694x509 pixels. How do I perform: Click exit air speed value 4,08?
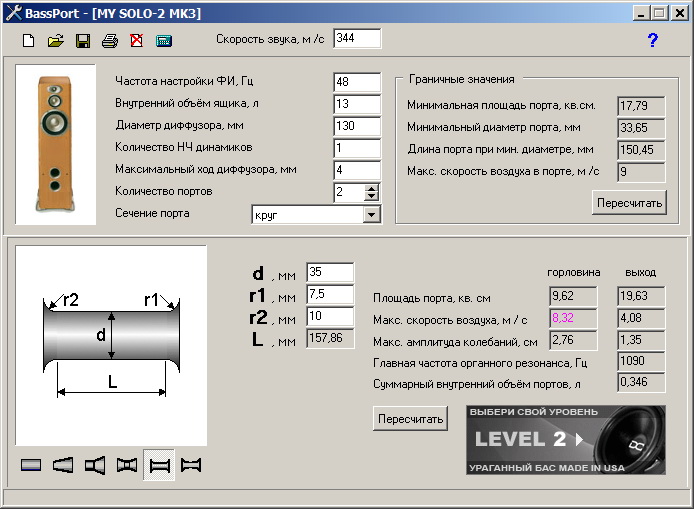coord(641,318)
